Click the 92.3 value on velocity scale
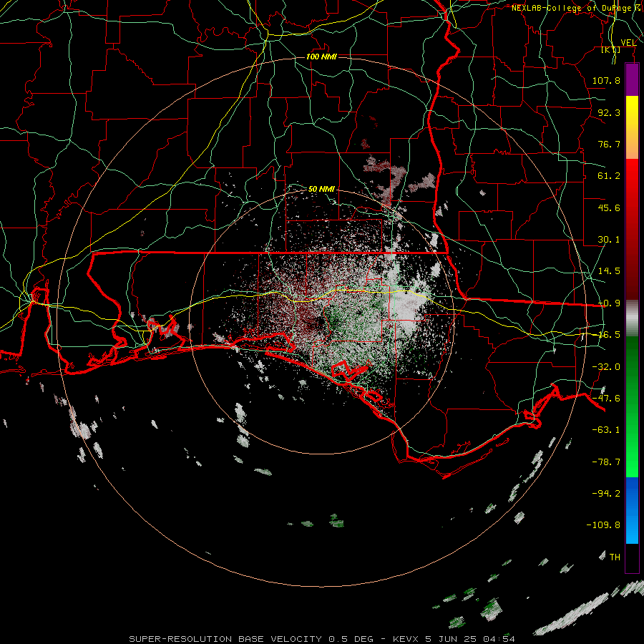Viewport: 644px width, 644px height. (609, 112)
